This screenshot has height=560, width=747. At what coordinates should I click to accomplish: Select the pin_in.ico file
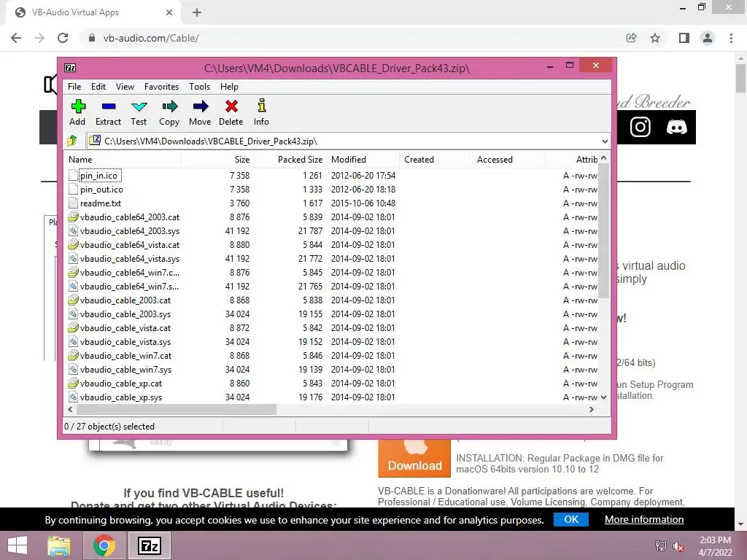click(x=98, y=175)
